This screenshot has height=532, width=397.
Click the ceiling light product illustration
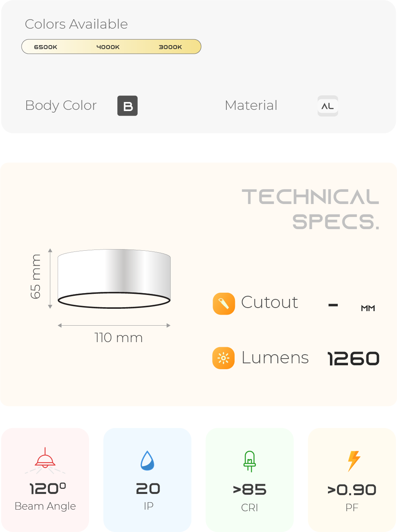pos(114,279)
